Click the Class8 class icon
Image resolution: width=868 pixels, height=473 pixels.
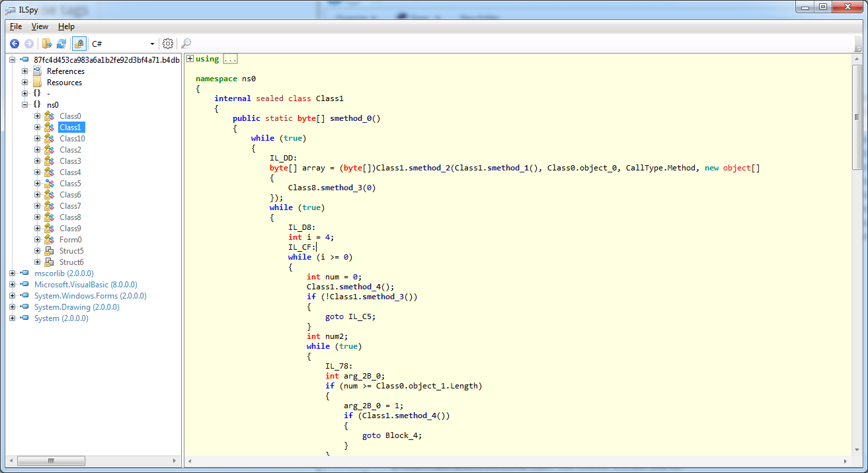(x=49, y=217)
